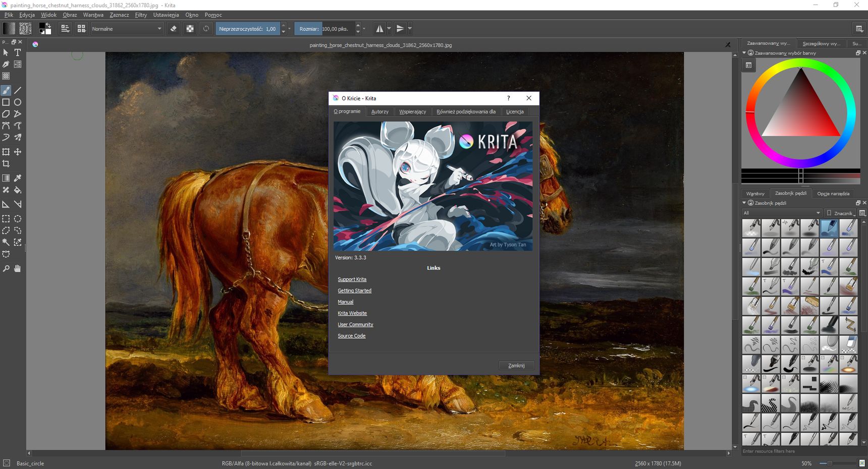Select the Rectangular Selection tool

(6, 219)
